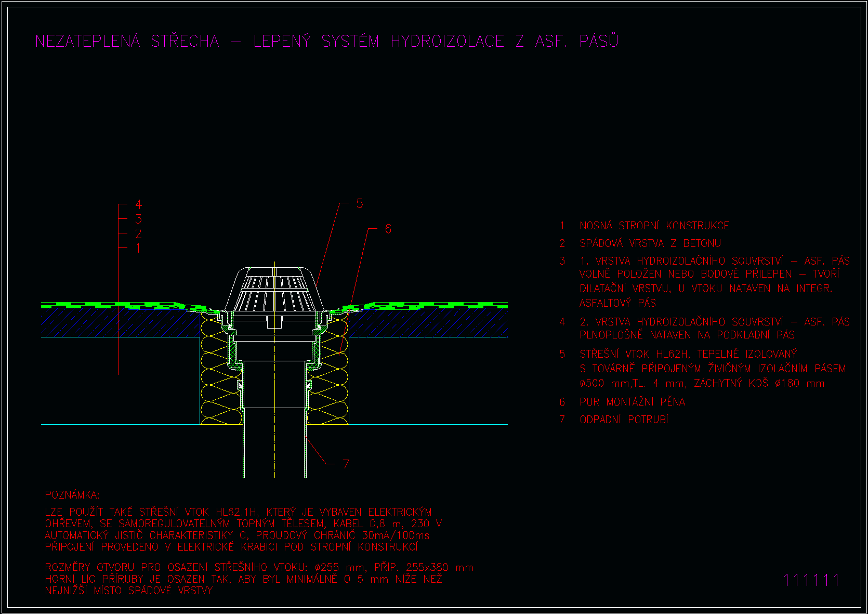Select note line AUTOMATICKÝ JISTIČ CHARAKTERISTIKY C
The image size is (868, 614).
pyautogui.click(x=237, y=535)
